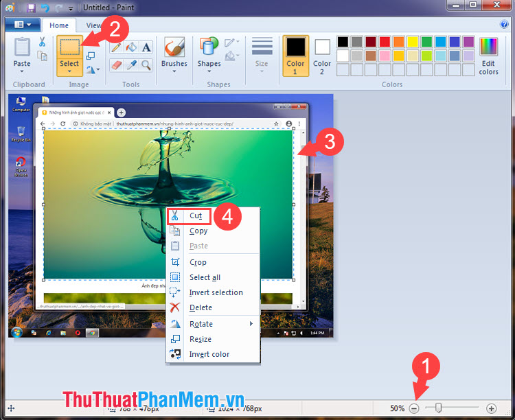This screenshot has height=420, width=515.
Task: Expand the Shapes dropdown arrow
Action: (x=209, y=71)
